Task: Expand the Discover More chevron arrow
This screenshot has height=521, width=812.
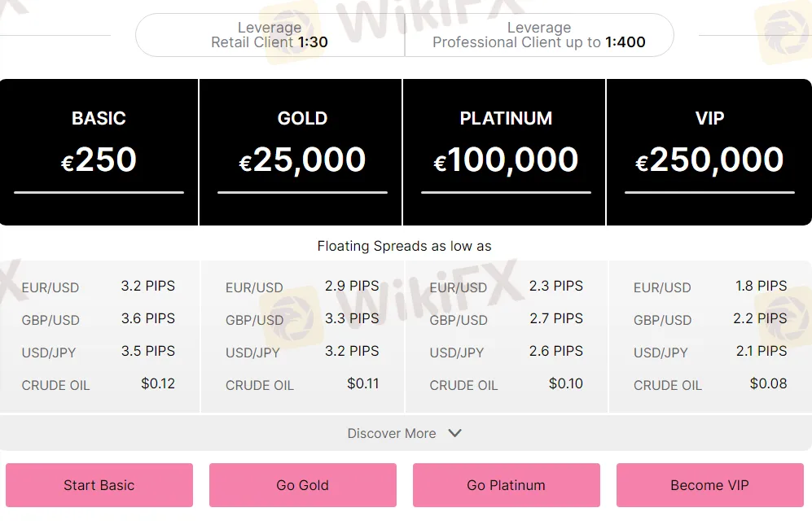Action: pos(455,433)
